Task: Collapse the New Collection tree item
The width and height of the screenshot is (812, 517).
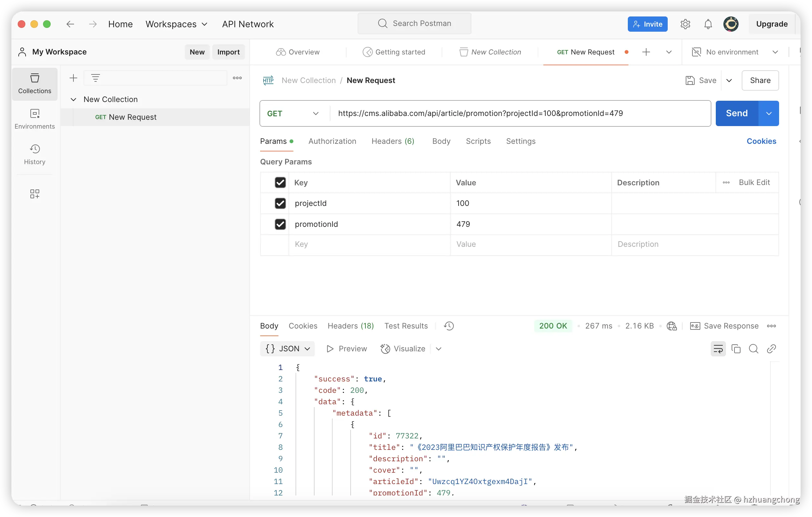Action: click(73, 99)
